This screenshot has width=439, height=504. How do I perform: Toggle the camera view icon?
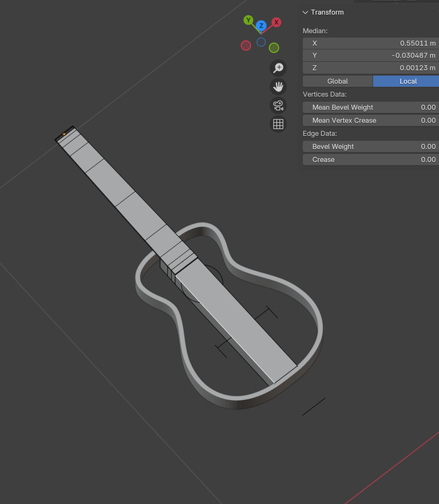point(278,105)
